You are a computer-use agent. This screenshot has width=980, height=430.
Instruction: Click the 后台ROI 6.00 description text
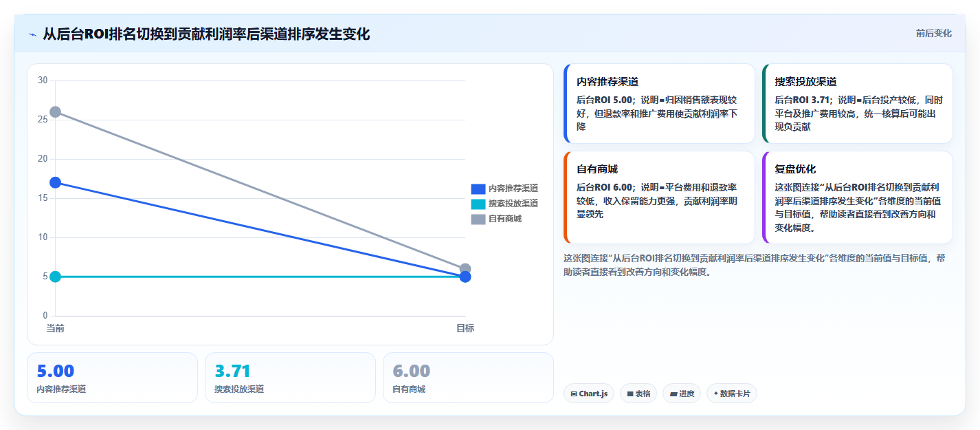pos(658,201)
